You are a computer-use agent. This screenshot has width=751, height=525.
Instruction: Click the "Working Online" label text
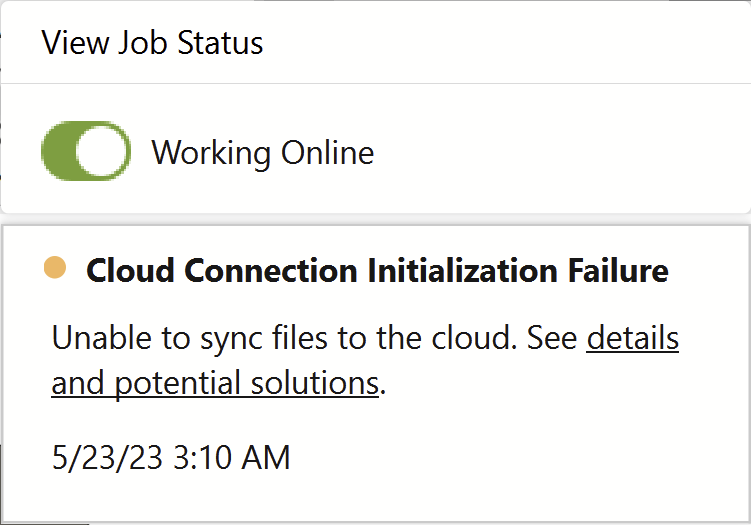click(x=262, y=153)
